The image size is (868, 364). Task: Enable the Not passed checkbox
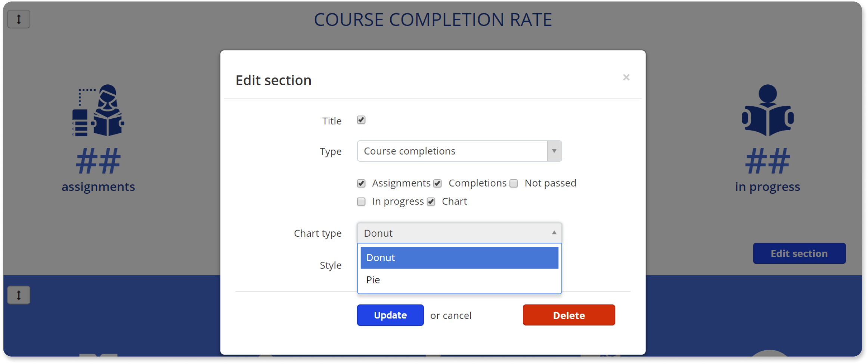coord(514,183)
